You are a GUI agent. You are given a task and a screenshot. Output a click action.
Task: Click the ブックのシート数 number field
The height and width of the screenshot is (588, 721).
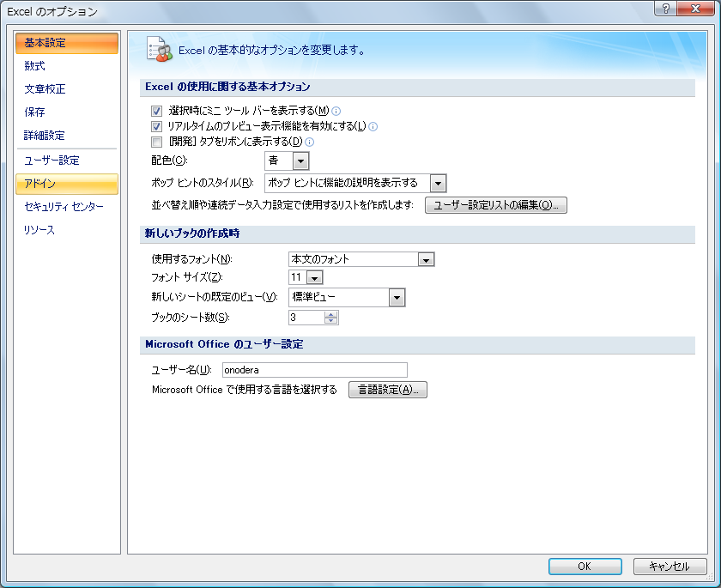pyautogui.click(x=306, y=318)
